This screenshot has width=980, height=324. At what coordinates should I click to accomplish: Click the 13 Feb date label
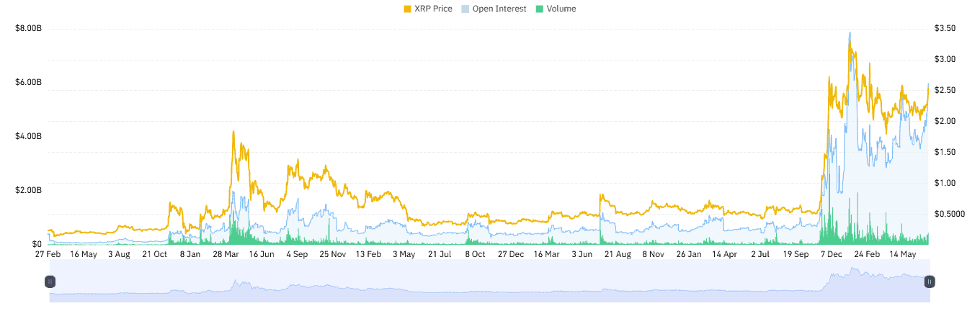point(369,254)
